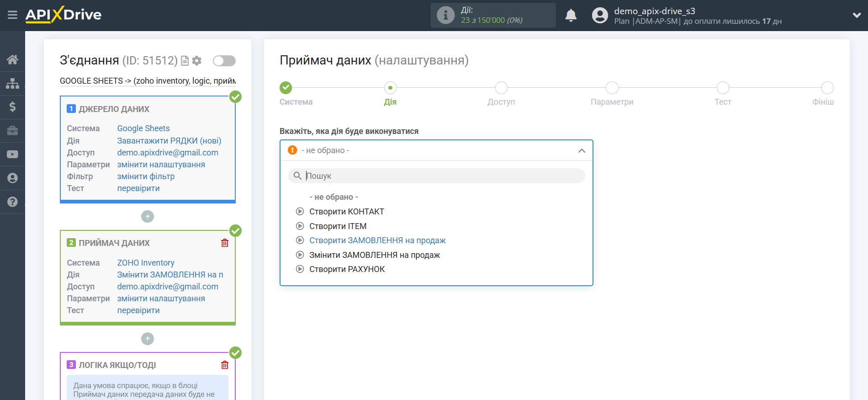Open Змінити ЗАМОВЛЕННЯ action link
The width and height of the screenshot is (868, 400).
point(170,275)
